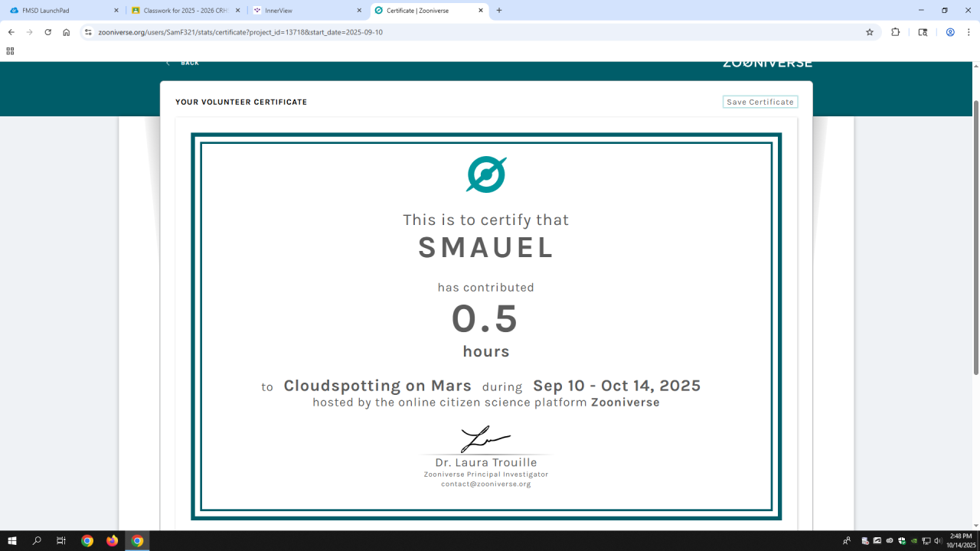The width and height of the screenshot is (980, 551).
Task: Close the Certificate | Zooniverse tab
Action: coord(481,11)
